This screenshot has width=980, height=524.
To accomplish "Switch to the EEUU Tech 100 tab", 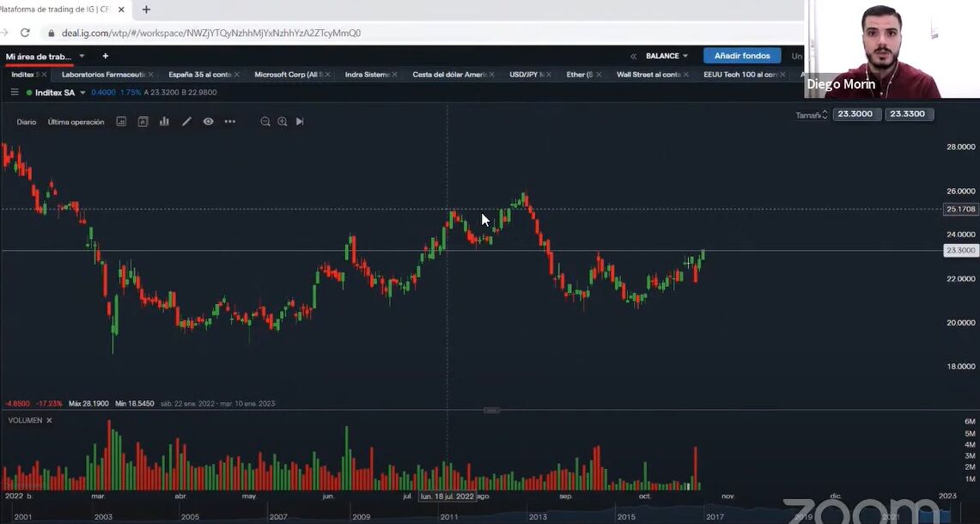I will [740, 75].
